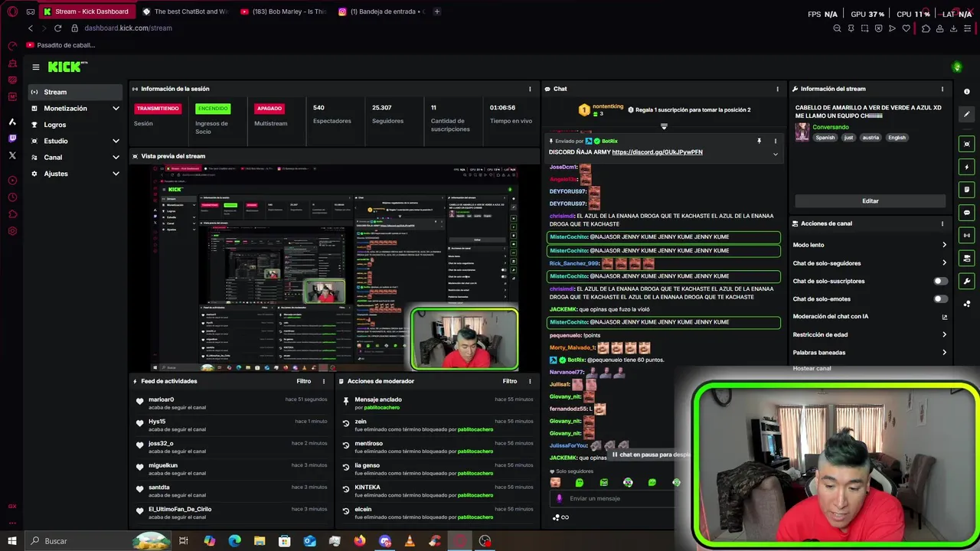Open the Kick hamburger menu
The image size is (980, 551).
(x=35, y=67)
